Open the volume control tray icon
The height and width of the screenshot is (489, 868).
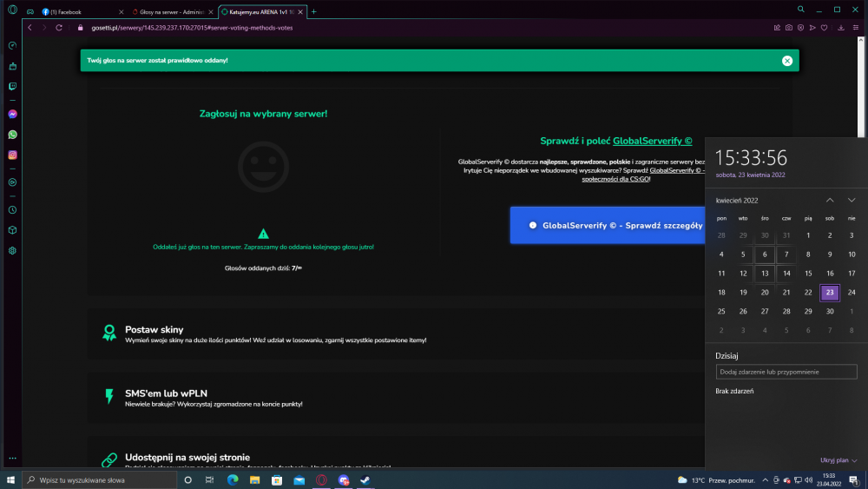[808, 480]
